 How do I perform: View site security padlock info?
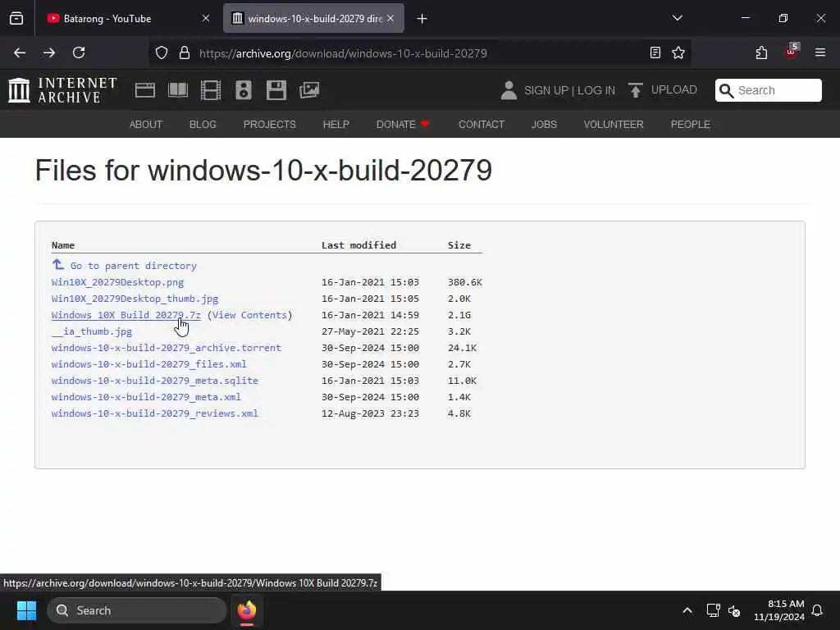[185, 52]
